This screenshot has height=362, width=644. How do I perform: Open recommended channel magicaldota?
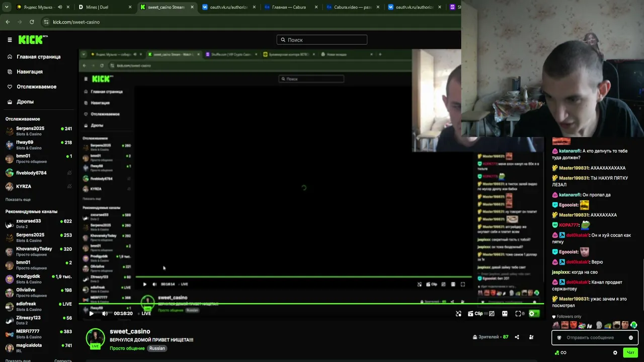[38, 348]
